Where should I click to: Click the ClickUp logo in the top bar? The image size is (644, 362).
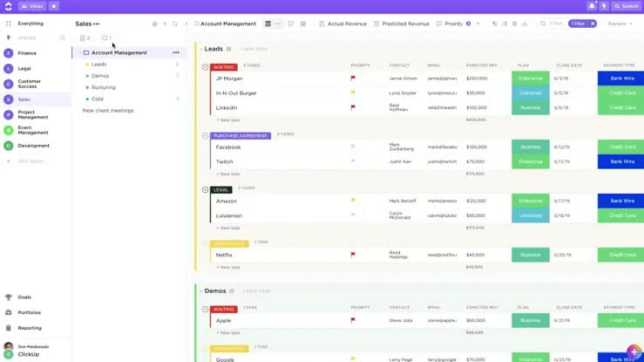(x=8, y=6)
